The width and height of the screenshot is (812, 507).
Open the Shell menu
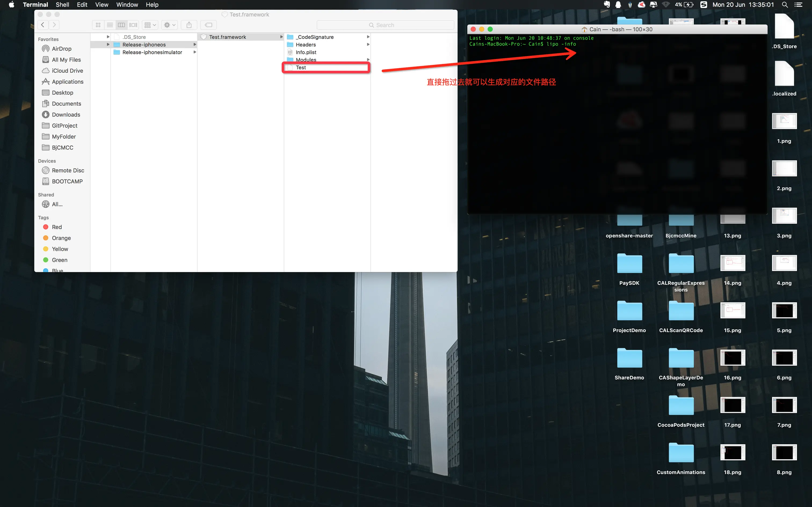pos(62,5)
